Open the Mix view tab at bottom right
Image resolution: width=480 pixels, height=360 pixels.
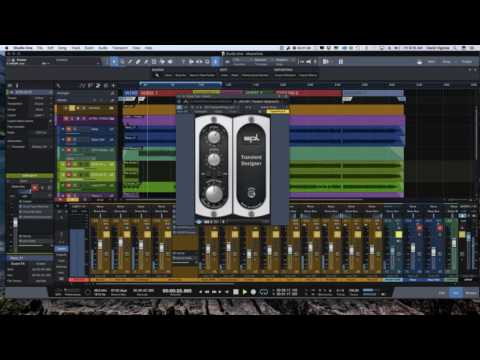point(456,293)
